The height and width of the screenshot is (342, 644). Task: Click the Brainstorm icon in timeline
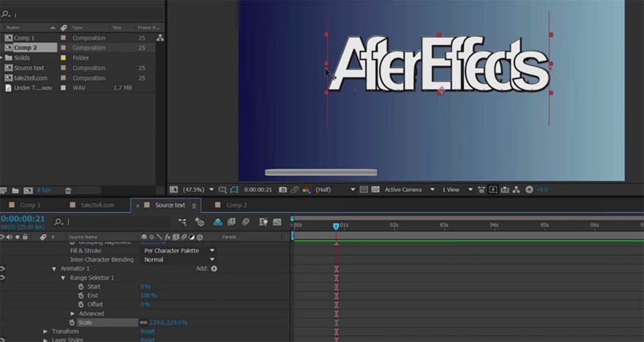coord(263,222)
